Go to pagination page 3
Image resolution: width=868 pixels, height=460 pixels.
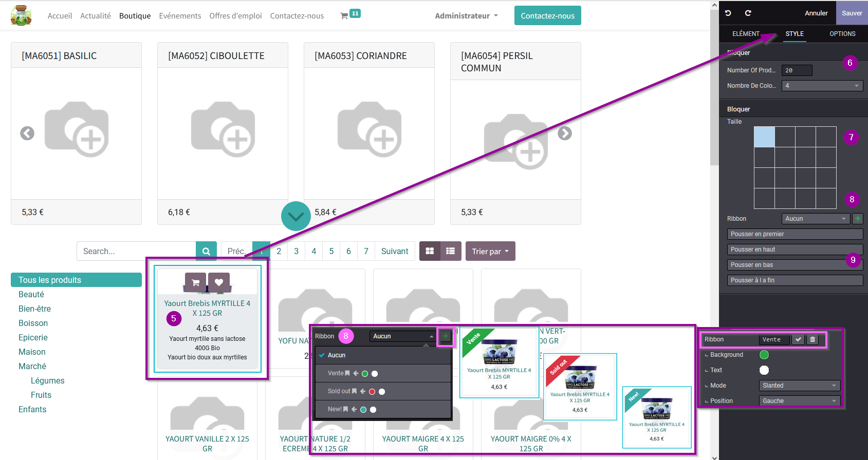[x=296, y=251]
